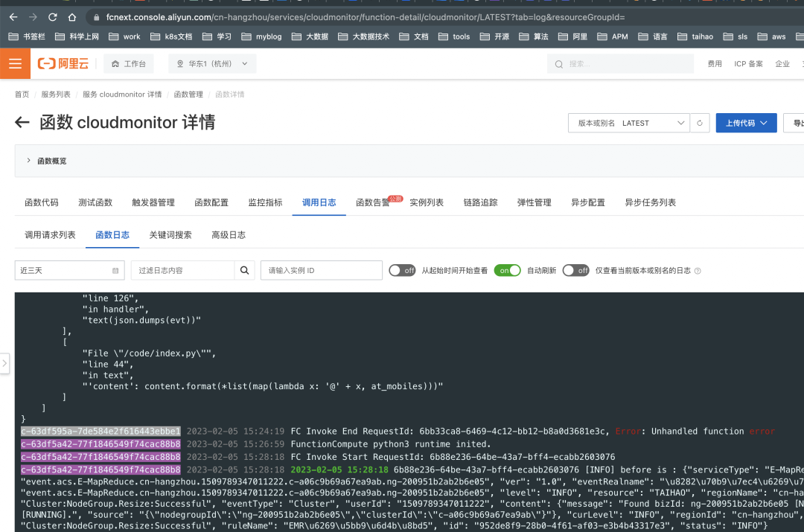This screenshot has width=804, height=532.
Task: Select the 调用日志 tab
Action: [x=319, y=202]
